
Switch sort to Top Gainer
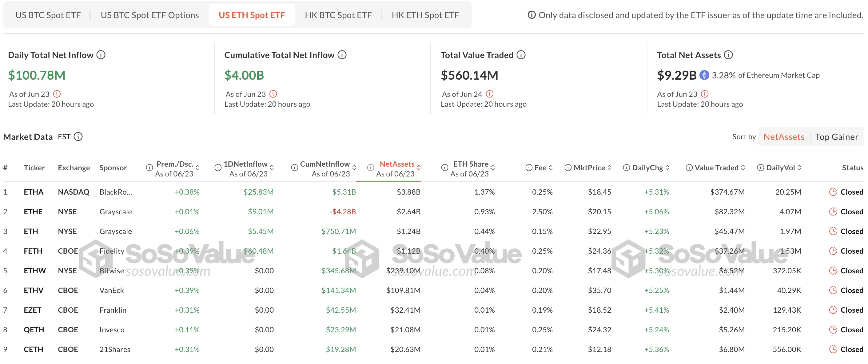pyautogui.click(x=836, y=137)
